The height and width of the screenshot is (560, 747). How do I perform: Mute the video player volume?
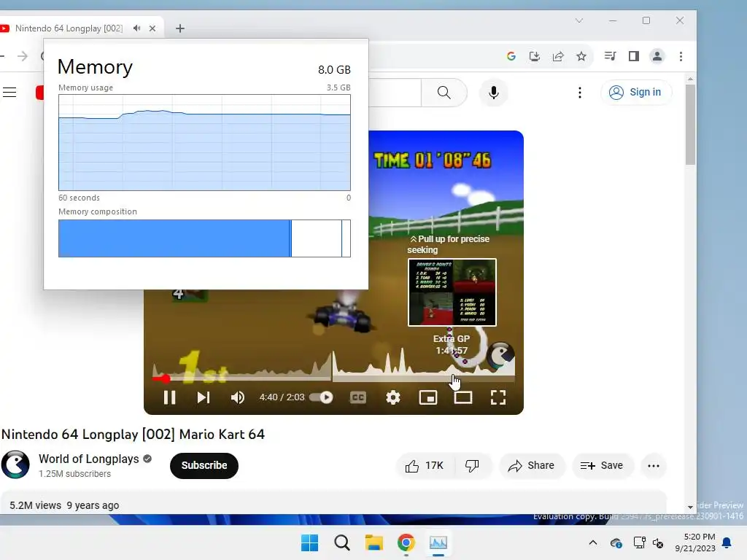click(x=237, y=397)
